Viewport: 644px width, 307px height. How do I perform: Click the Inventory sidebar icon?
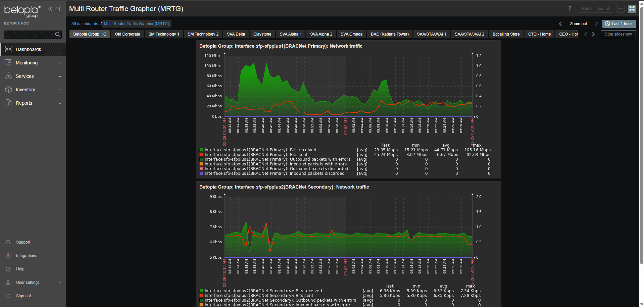8,90
